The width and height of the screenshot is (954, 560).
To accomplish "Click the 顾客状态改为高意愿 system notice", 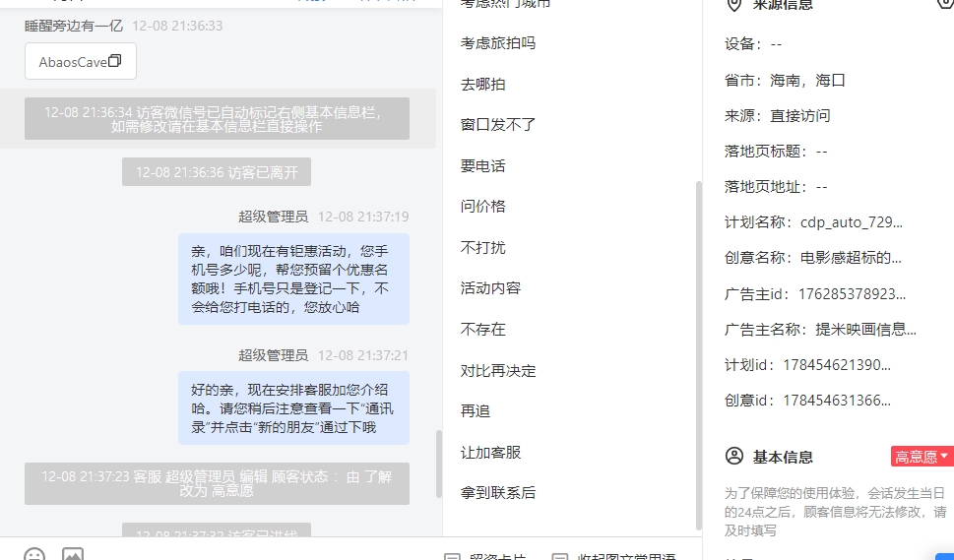I will 217,483.
